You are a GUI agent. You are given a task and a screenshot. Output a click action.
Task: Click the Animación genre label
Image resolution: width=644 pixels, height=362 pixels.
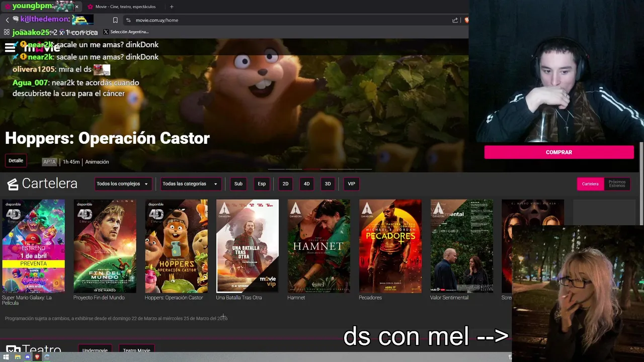pos(97,162)
